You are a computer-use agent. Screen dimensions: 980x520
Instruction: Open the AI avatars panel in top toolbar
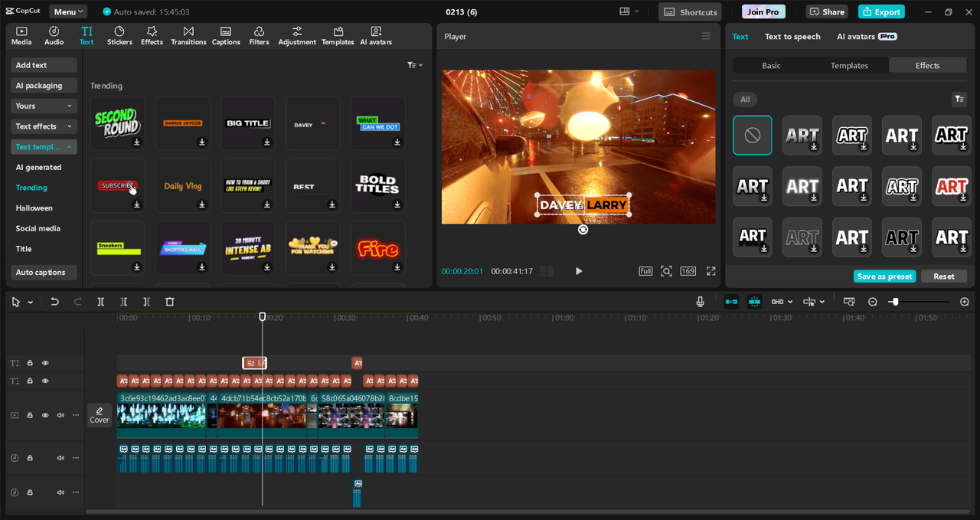pos(376,35)
